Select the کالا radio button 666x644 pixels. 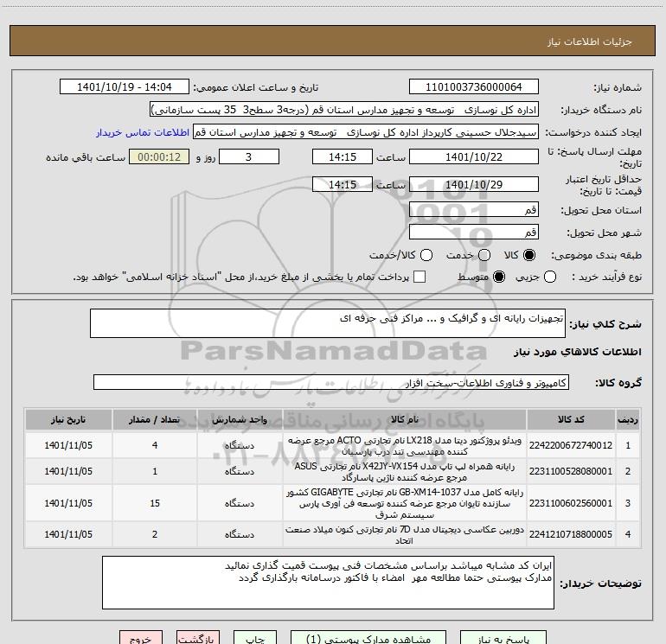529,255
